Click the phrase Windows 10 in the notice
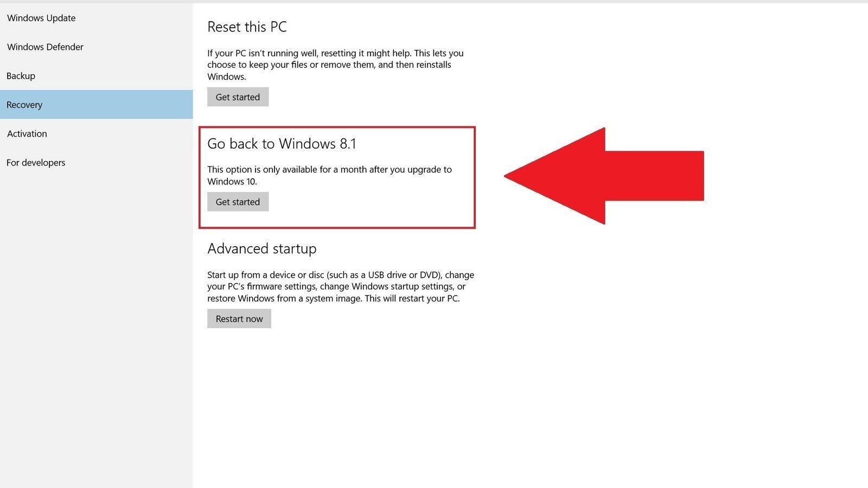Screen dimensions: 868x488 229,181
